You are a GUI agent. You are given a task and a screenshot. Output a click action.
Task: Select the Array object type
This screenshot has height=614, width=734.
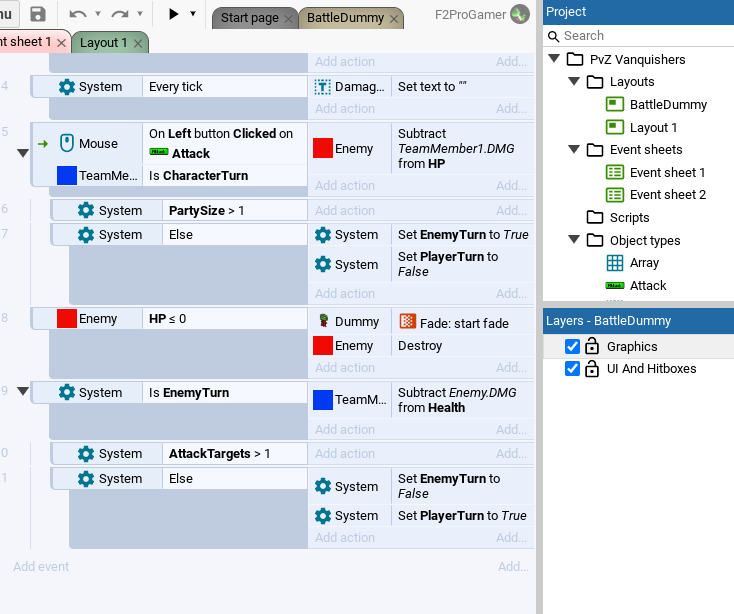(x=645, y=263)
